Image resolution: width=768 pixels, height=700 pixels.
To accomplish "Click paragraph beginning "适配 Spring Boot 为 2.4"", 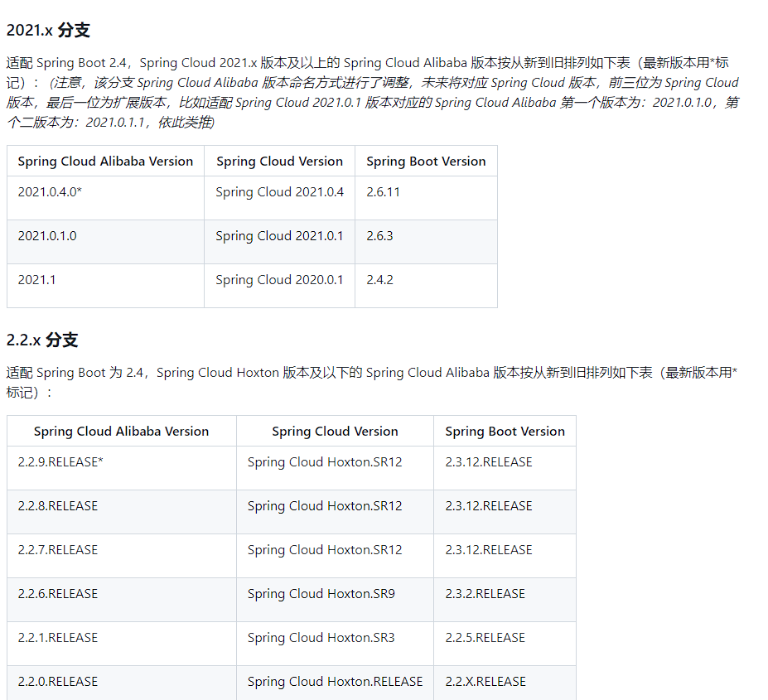I will (372, 383).
